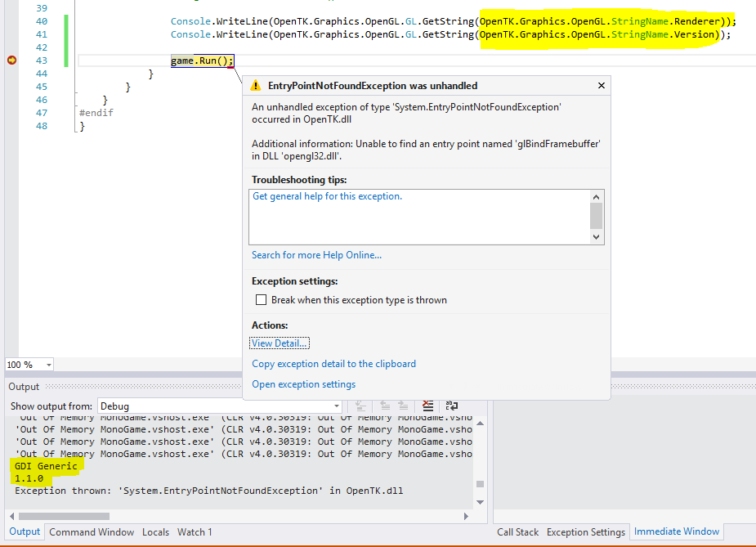756x547 pixels.
Task: Click the breakpoint arrow marker on line 43
Action: (11, 61)
